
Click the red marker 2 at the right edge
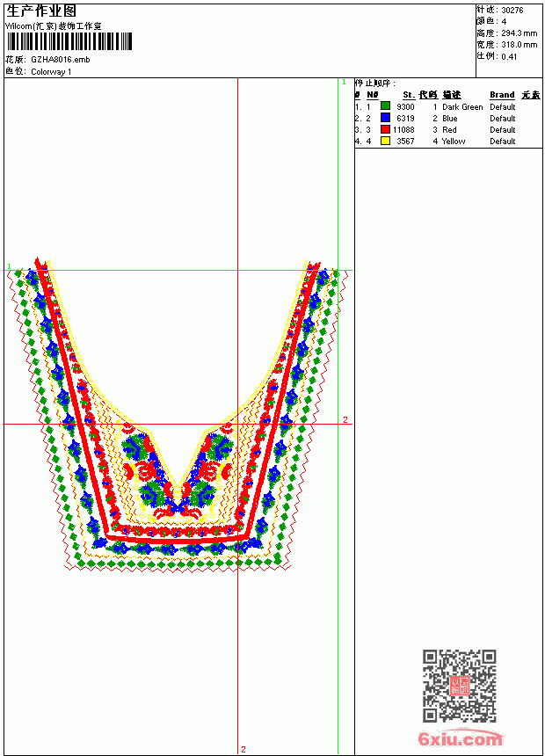tap(345, 419)
